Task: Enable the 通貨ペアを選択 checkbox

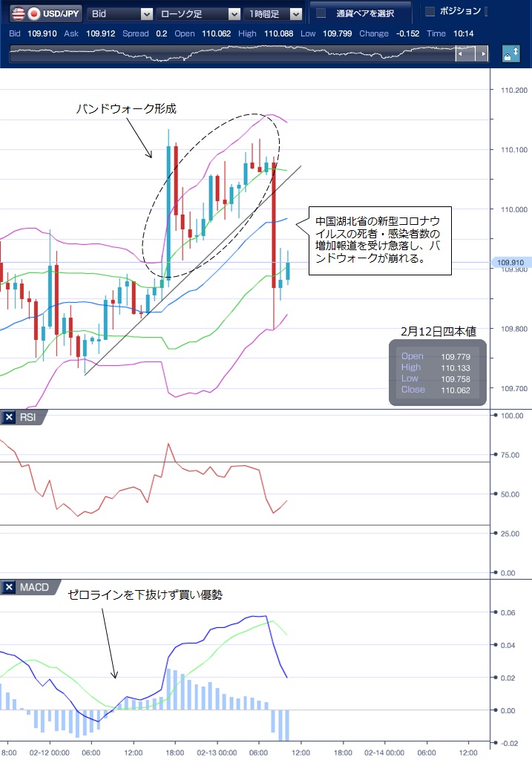Action: (321, 13)
